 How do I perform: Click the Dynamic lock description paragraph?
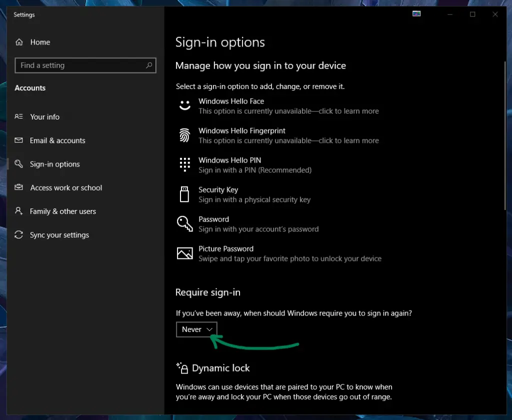pyautogui.click(x=284, y=392)
